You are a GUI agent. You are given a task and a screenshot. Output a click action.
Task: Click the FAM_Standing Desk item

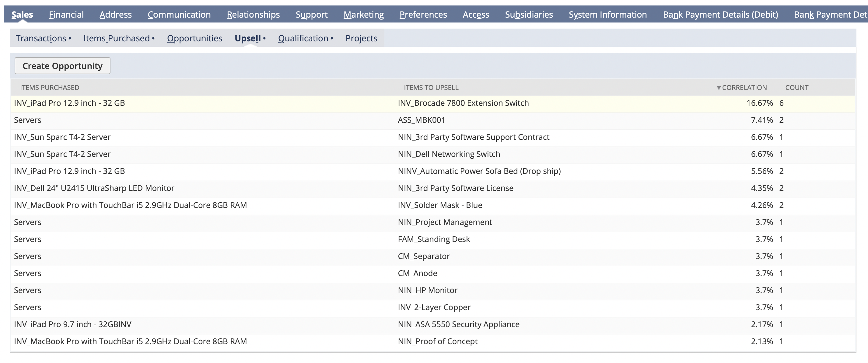(x=434, y=239)
